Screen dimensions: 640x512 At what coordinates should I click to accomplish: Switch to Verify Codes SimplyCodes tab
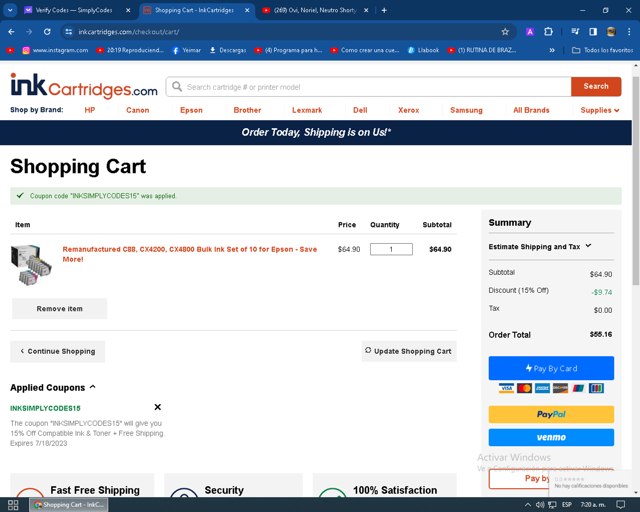(x=73, y=10)
